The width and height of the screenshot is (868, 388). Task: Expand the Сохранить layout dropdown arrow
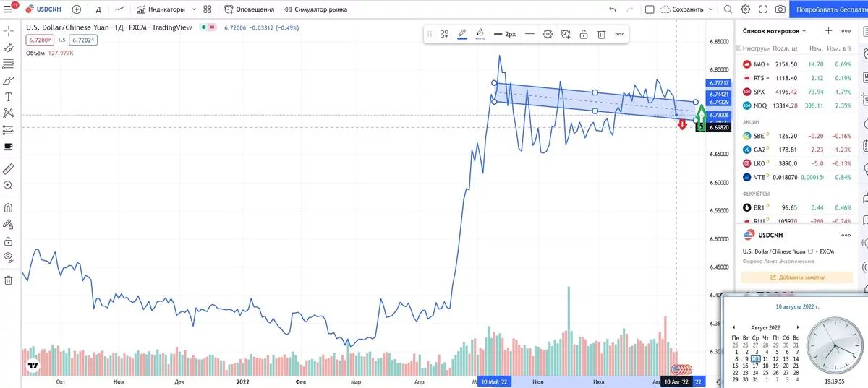coord(710,9)
